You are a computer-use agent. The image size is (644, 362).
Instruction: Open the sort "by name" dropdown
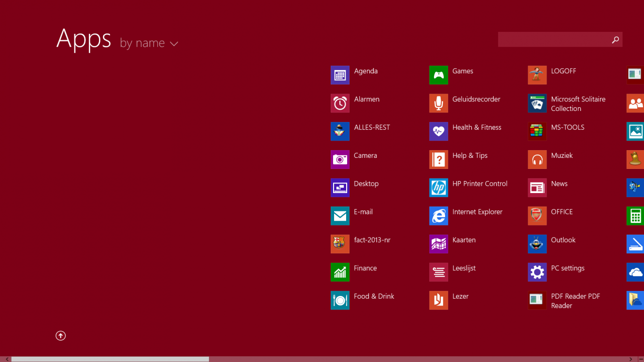149,43
